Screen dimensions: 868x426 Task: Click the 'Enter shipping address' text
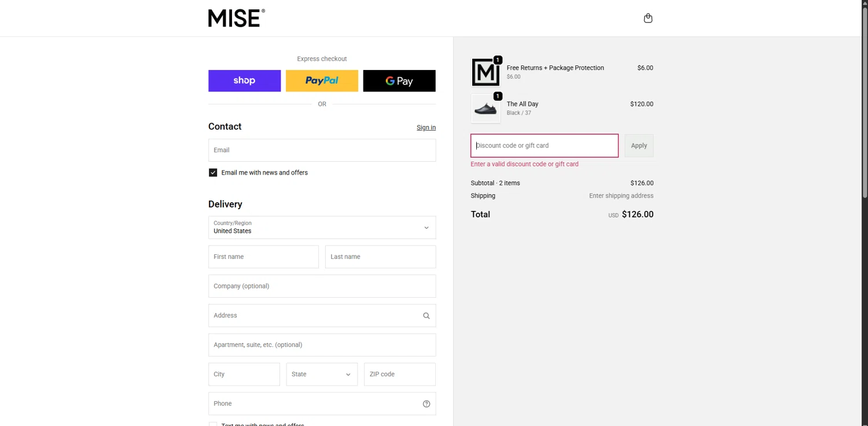click(x=621, y=196)
